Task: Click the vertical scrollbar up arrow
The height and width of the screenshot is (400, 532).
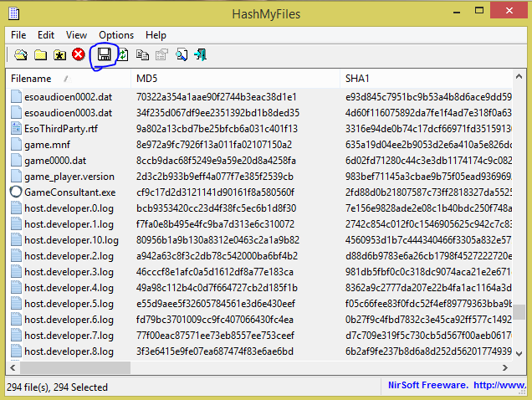Action: click(x=519, y=76)
